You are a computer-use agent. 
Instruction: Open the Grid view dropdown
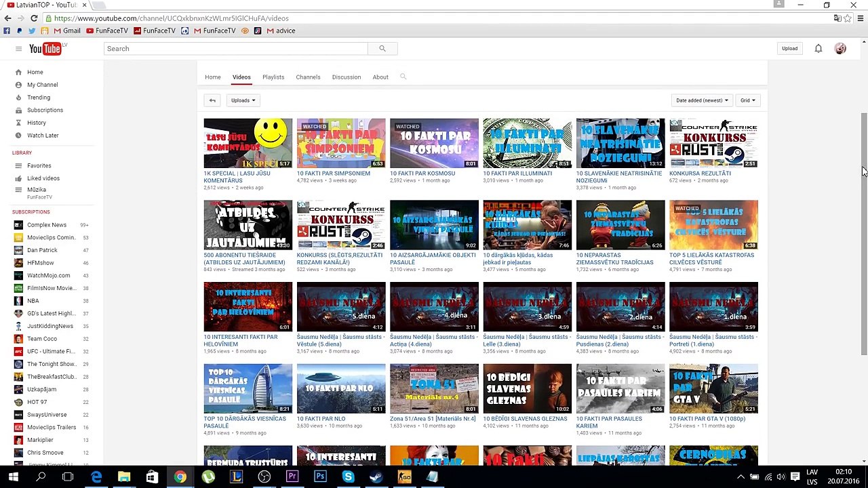pyautogui.click(x=747, y=100)
